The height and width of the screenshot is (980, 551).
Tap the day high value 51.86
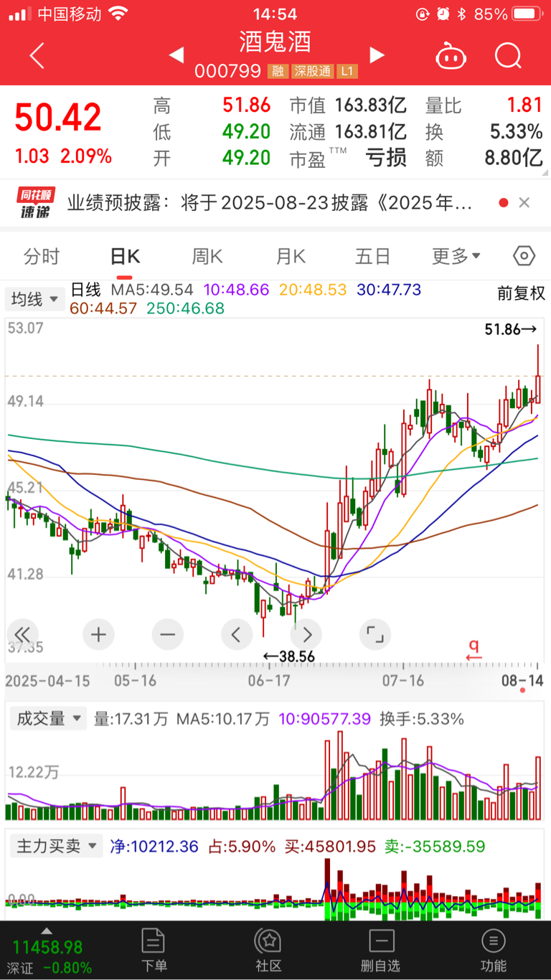click(x=246, y=105)
